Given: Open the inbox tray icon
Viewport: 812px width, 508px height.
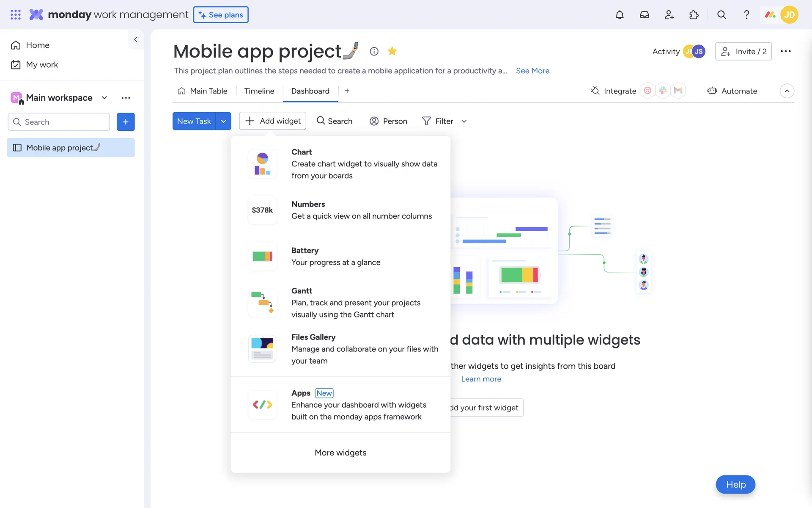Looking at the screenshot, I should coord(644,15).
